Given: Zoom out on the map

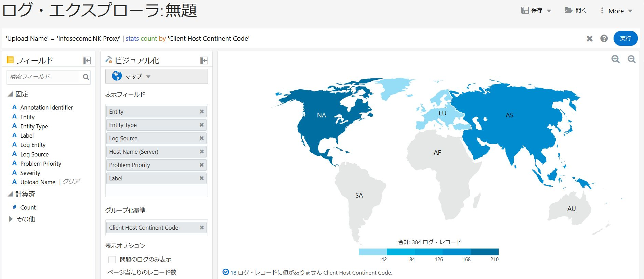Looking at the screenshot, I should 632,59.
